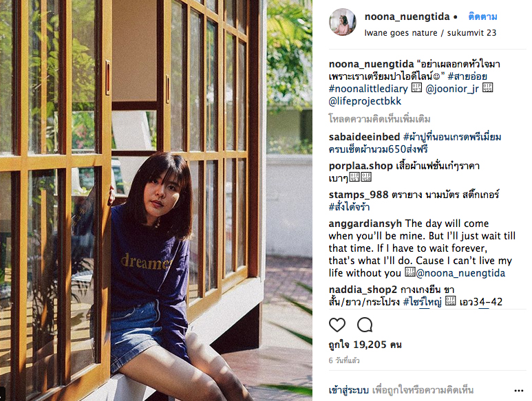The height and width of the screenshot is (401, 532).
Task: Like the post with the heart icon
Action: [337, 325]
